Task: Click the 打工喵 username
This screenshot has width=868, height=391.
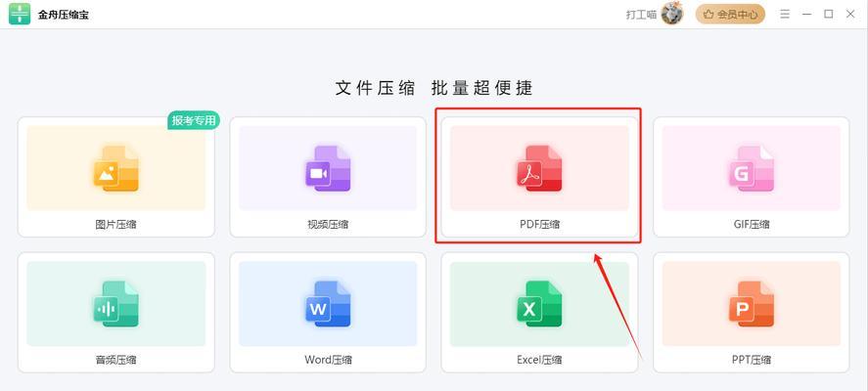Action: (641, 15)
